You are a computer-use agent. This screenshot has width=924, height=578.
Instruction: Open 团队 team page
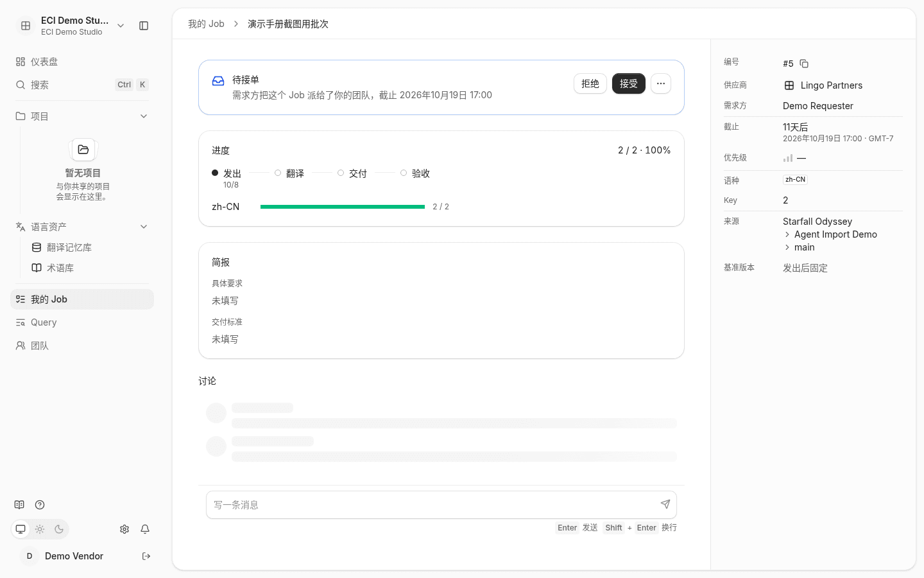(x=82, y=346)
